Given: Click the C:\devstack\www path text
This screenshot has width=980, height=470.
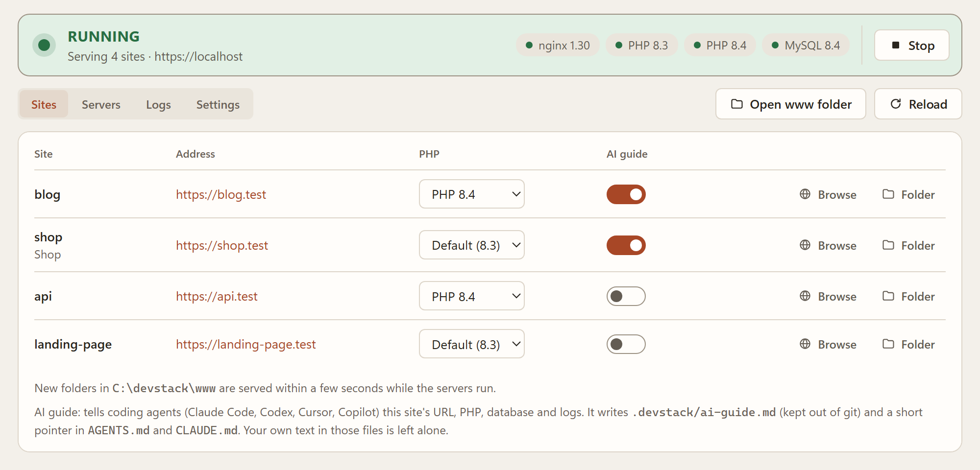Looking at the screenshot, I should pos(164,388).
